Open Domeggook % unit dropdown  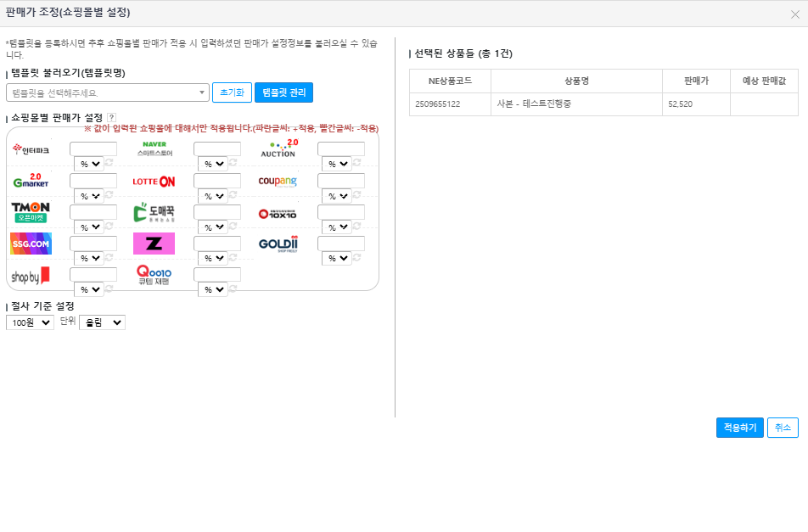tap(213, 227)
